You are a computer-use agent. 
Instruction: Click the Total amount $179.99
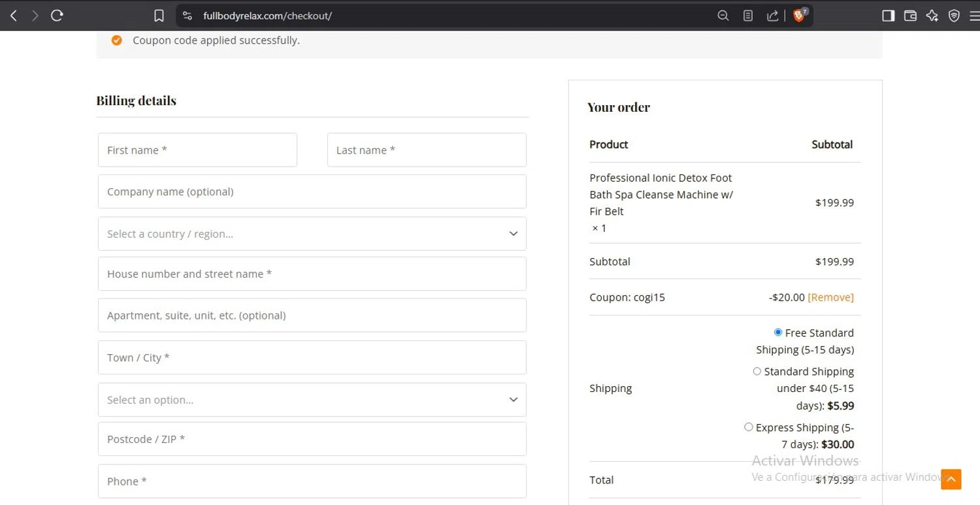pos(834,480)
